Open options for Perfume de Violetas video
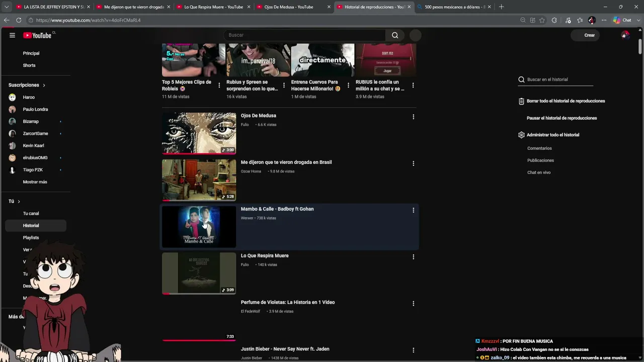 [414, 304]
